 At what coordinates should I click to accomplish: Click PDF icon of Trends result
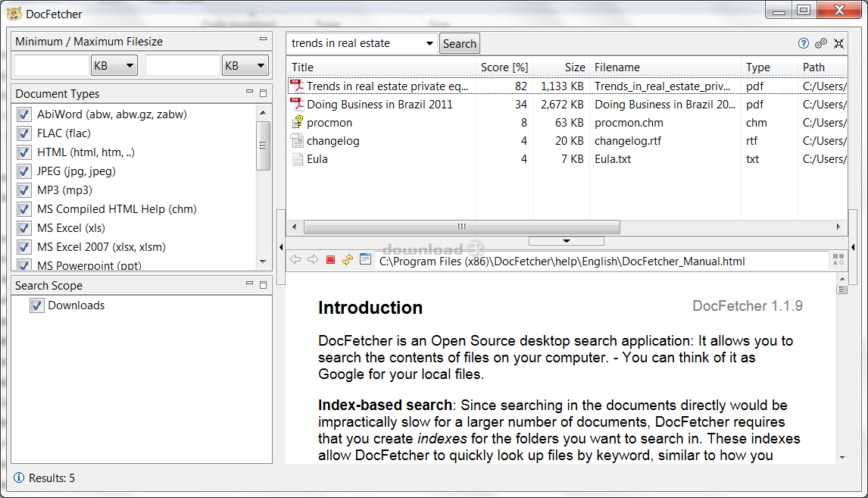pyautogui.click(x=297, y=86)
